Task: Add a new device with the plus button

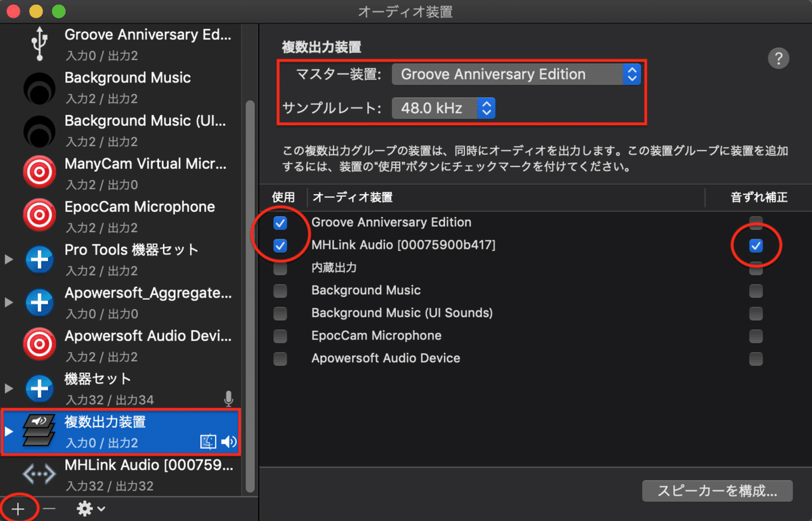Action: pos(18,508)
